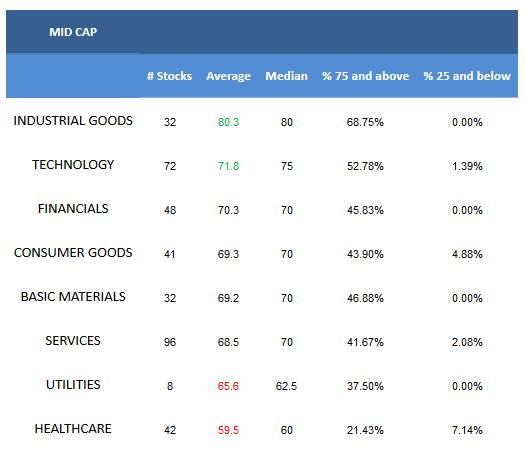This screenshot has height=449, width=525.
Task: Select the # Stocks column header
Action: tap(169, 76)
